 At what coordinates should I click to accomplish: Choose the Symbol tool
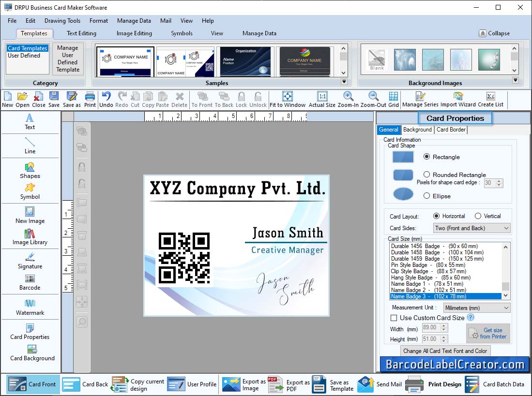point(30,191)
